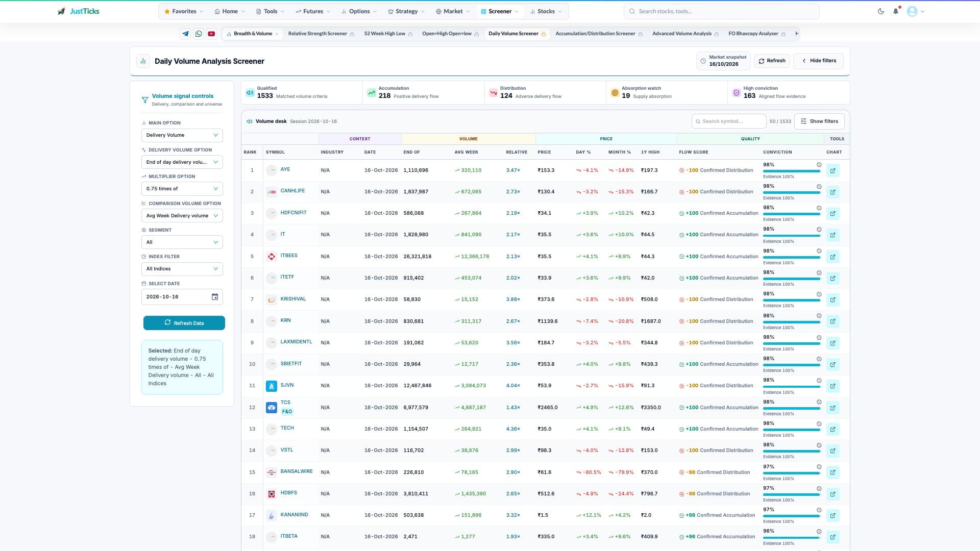Click the header Refresh button
Image resolution: width=980 pixels, height=551 pixels.
(772, 61)
